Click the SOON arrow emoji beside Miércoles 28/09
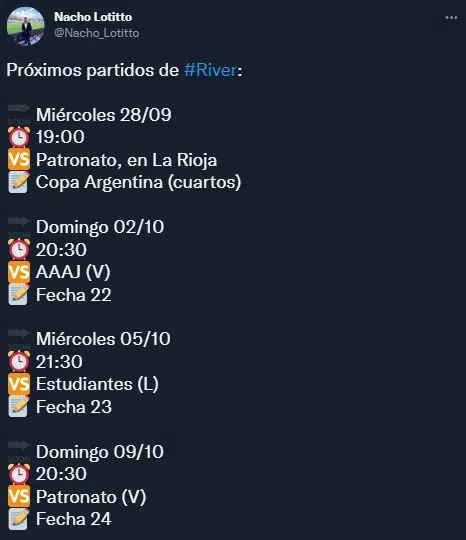 pos(19,114)
